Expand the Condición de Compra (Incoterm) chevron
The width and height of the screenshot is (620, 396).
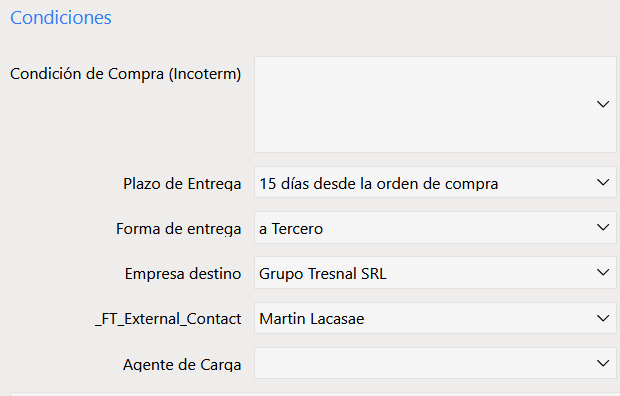[603, 104]
